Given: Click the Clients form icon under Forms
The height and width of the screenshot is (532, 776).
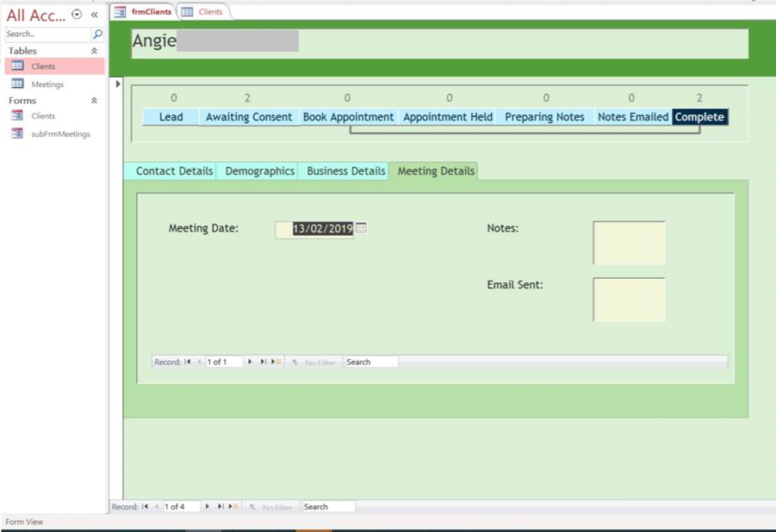Looking at the screenshot, I should click(17, 114).
